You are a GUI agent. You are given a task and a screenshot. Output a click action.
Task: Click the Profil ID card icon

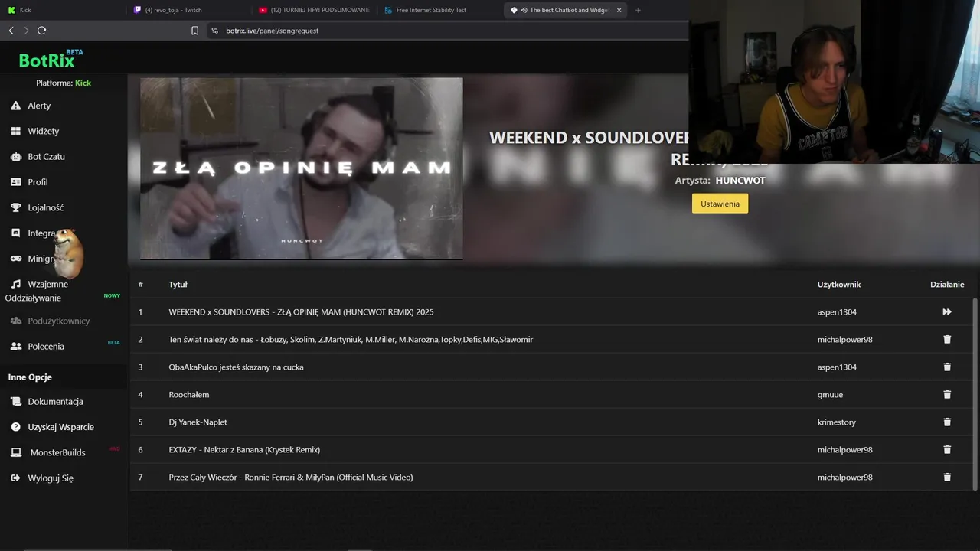15,182
